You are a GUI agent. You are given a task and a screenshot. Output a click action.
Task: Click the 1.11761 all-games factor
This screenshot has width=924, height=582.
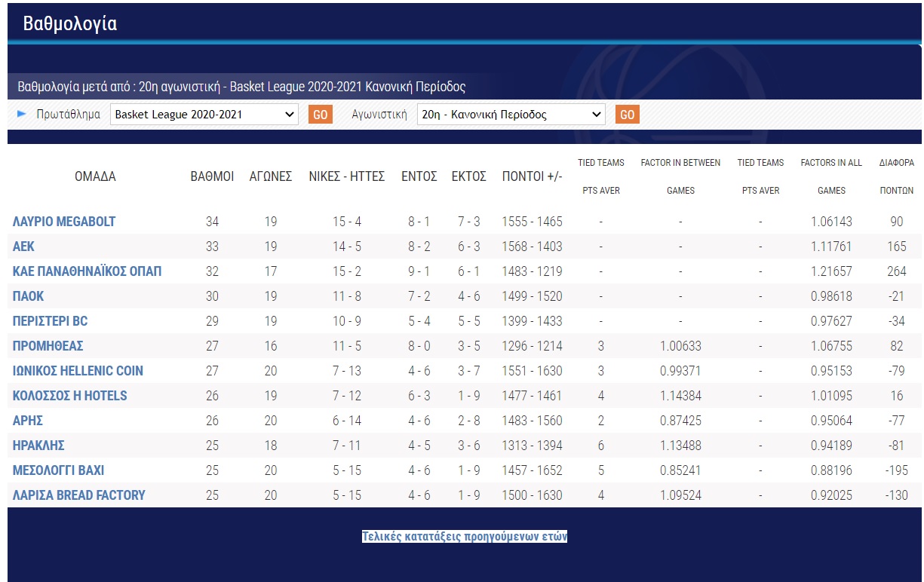(831, 247)
